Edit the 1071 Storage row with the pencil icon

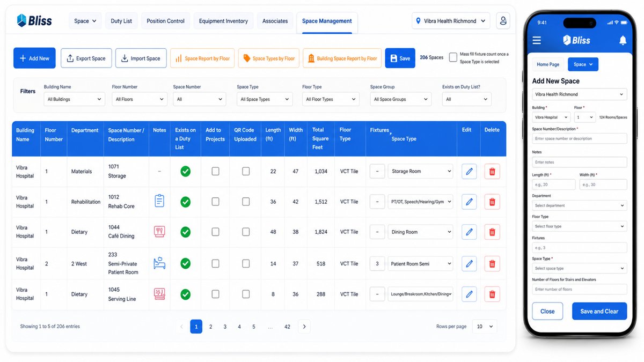[x=469, y=172]
